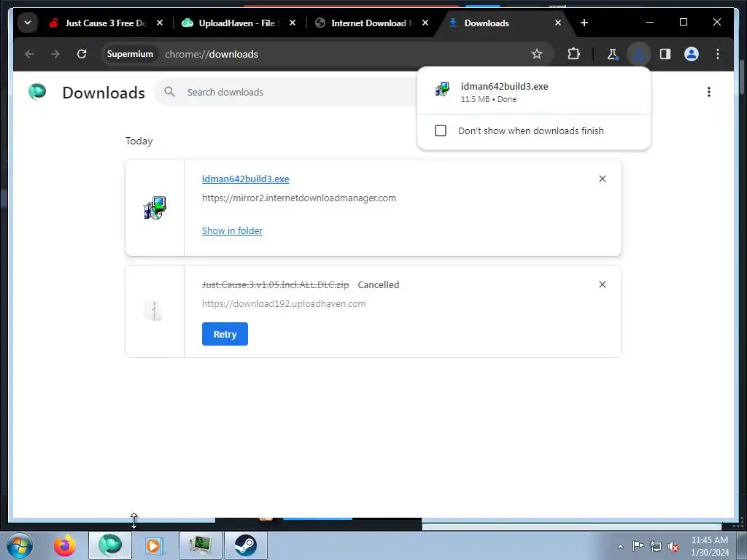Click the muted volume tray icon
The height and width of the screenshot is (560, 747).
coord(673,546)
